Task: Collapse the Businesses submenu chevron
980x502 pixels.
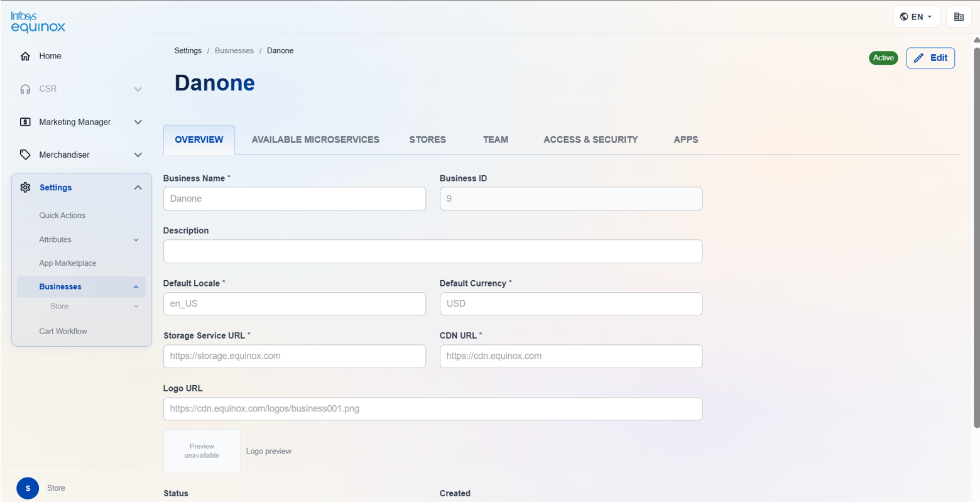Action: 136,287
